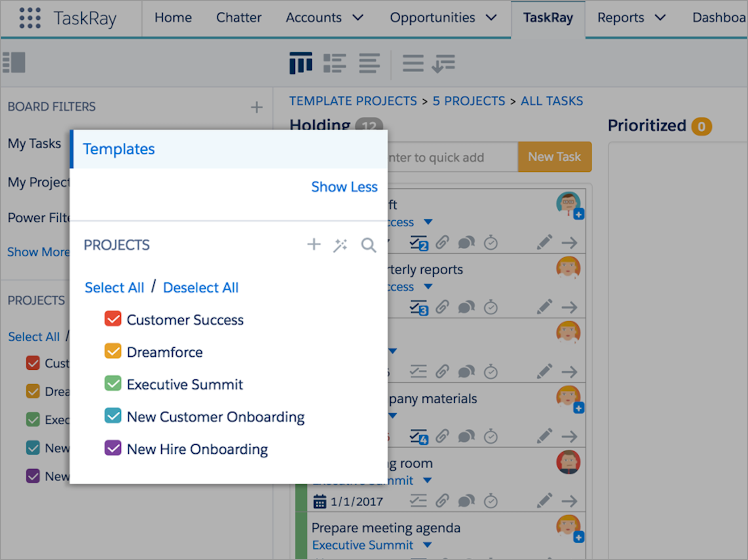The width and height of the screenshot is (748, 560).
Task: Open project dropdown on company materials card
Action: click(393, 415)
